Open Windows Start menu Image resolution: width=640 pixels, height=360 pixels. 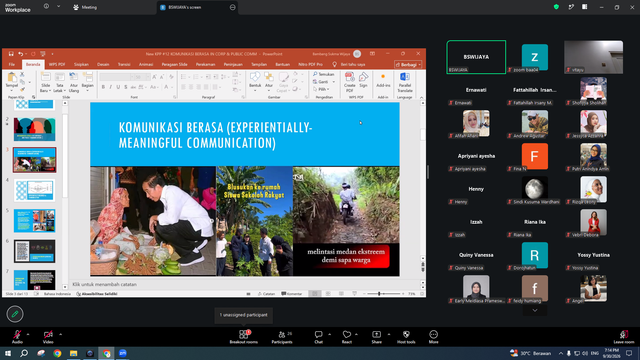(8, 353)
